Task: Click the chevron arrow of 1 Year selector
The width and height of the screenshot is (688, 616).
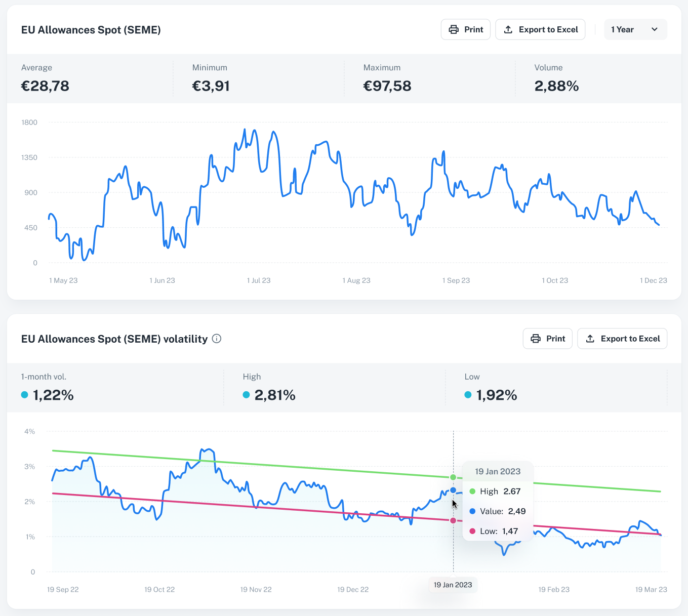Action: (x=655, y=29)
